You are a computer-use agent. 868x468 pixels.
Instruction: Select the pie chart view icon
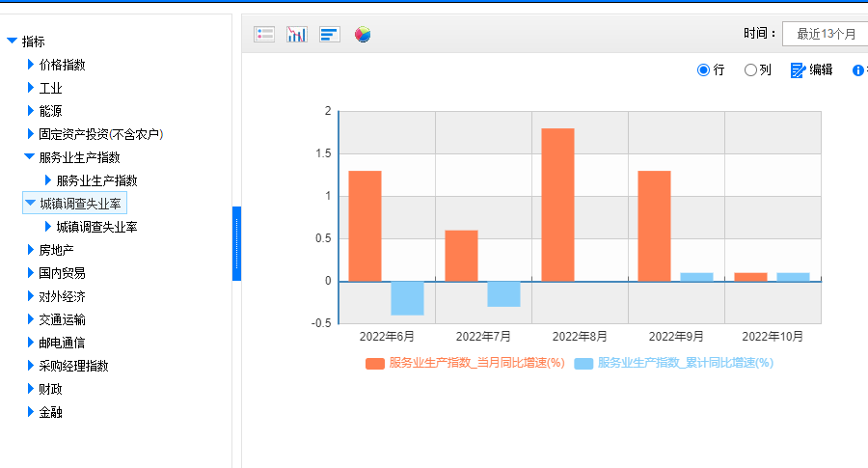363,35
